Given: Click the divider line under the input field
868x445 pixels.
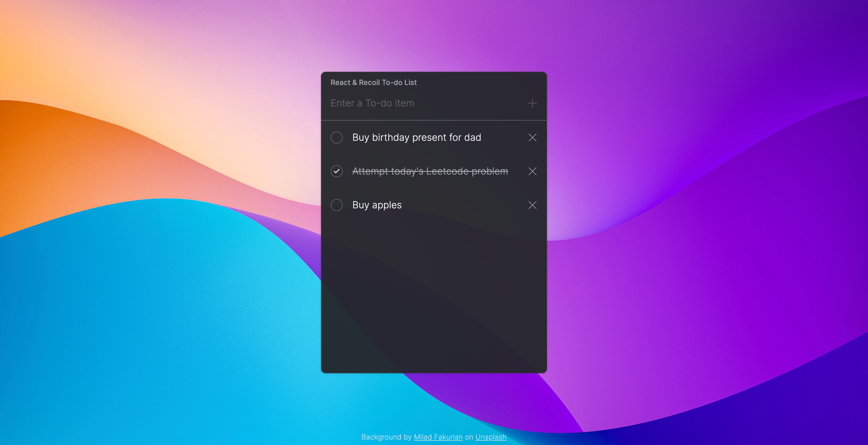Looking at the screenshot, I should pos(434,120).
